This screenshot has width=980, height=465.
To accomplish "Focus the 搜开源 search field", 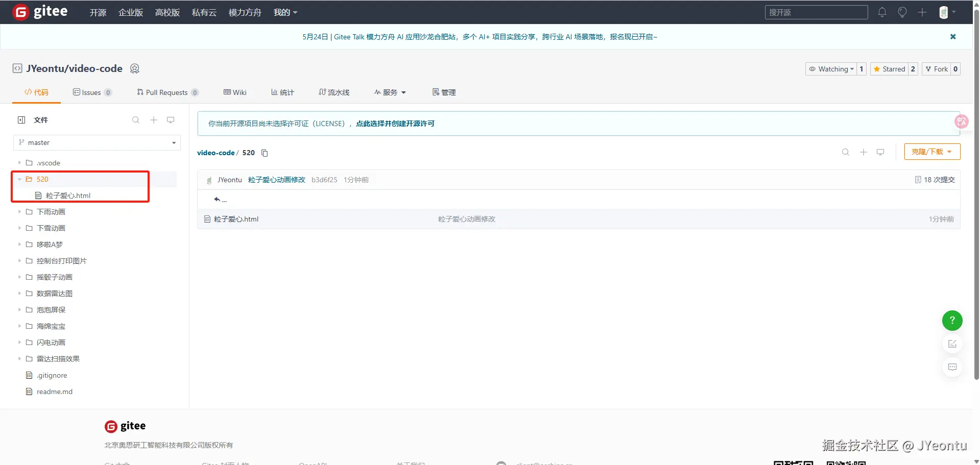I will pyautogui.click(x=816, y=12).
